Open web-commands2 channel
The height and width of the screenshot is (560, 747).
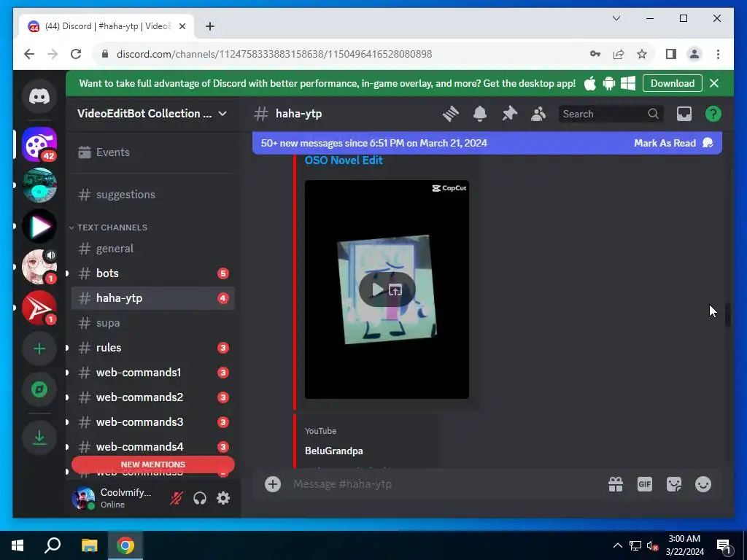153,397
